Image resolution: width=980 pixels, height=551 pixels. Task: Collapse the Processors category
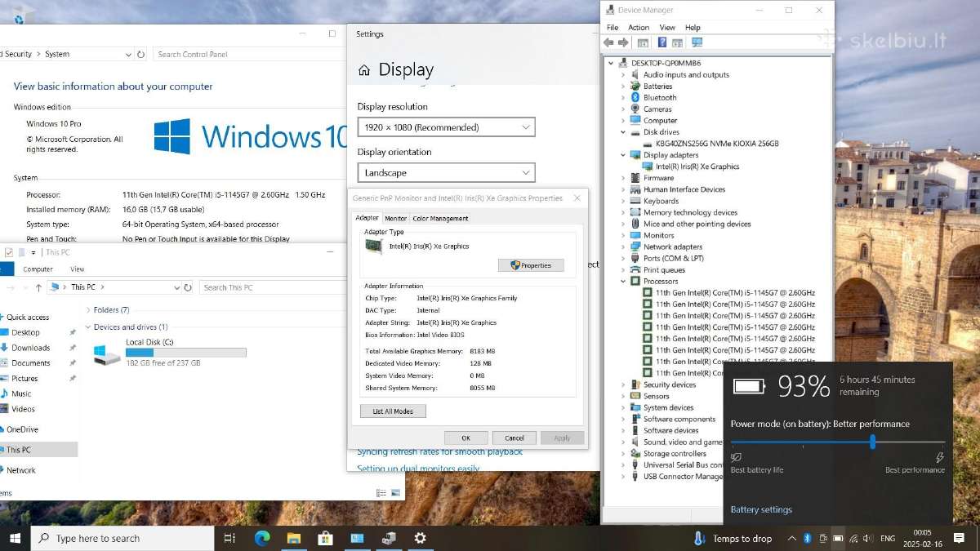[622, 281]
